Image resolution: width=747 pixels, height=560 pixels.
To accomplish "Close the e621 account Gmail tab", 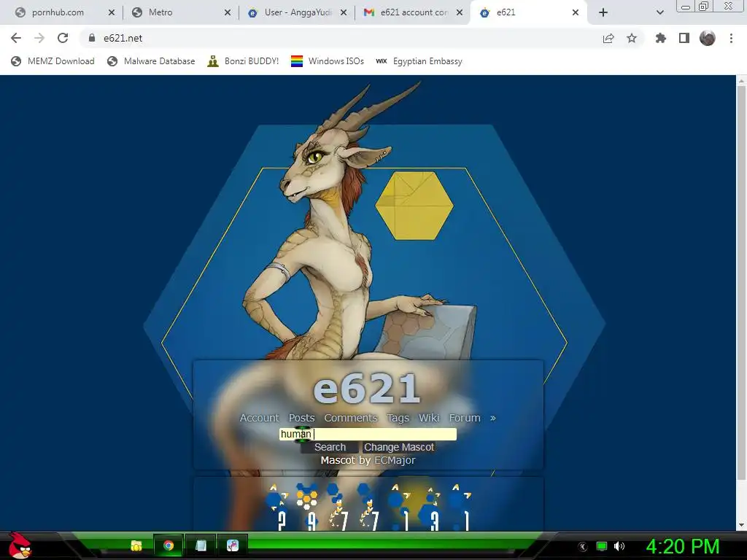I will (460, 12).
